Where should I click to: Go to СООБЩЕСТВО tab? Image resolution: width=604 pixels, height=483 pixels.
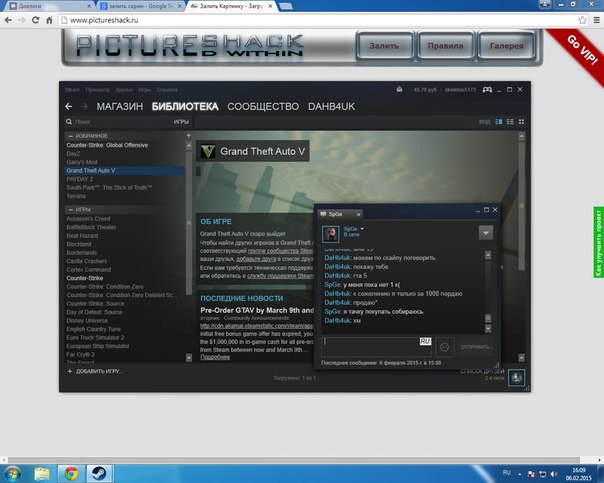coord(263,106)
